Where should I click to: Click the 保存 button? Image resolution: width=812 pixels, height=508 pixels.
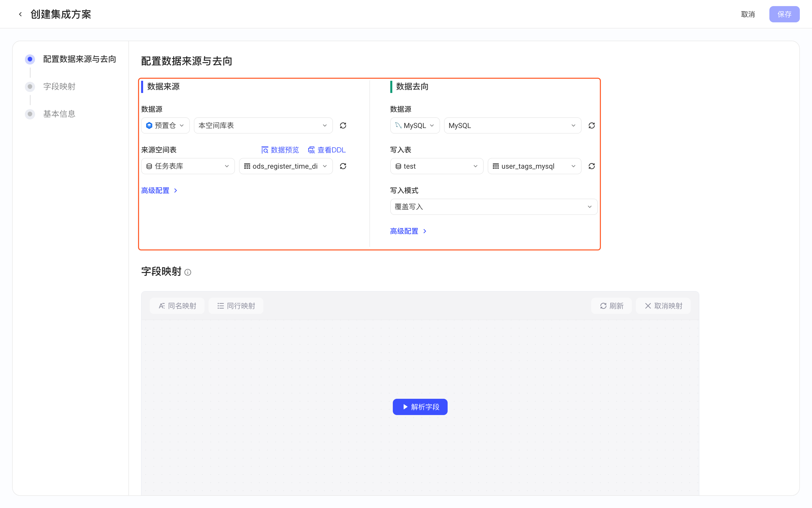(785, 14)
